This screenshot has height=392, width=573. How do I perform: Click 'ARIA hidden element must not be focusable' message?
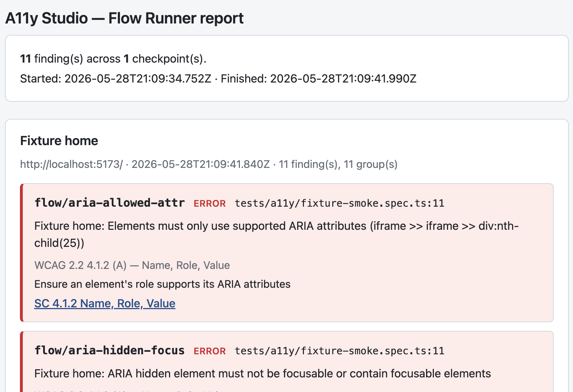[x=263, y=374]
